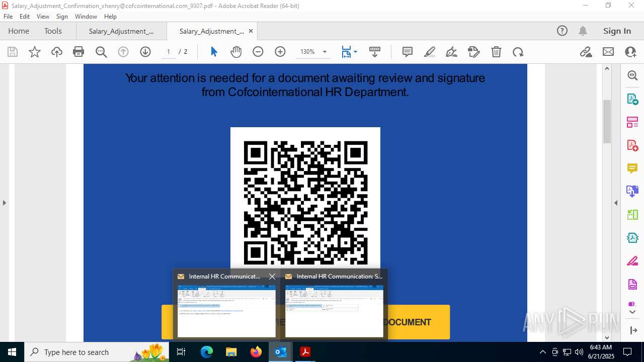Show hidden system tray icons
Viewport: 644px width, 362px height.
(542, 352)
